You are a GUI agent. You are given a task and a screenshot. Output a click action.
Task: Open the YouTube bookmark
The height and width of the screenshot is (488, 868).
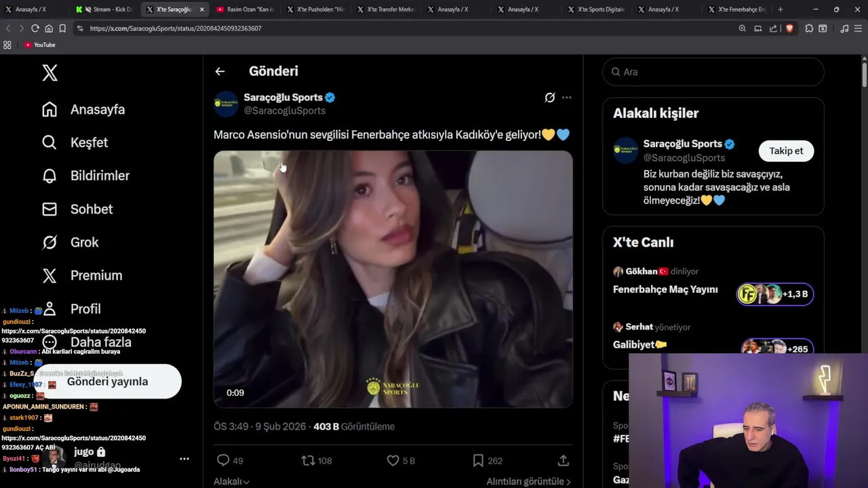[x=40, y=45]
